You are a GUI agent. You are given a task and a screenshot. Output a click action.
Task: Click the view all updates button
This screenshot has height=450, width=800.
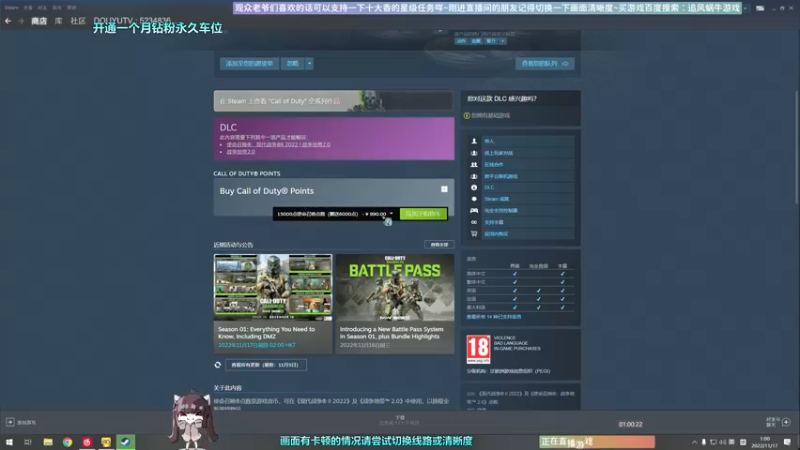tap(265, 365)
